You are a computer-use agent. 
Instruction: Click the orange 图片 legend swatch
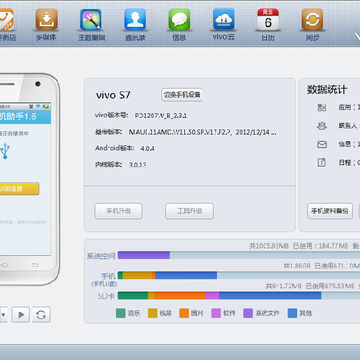pos(184,313)
